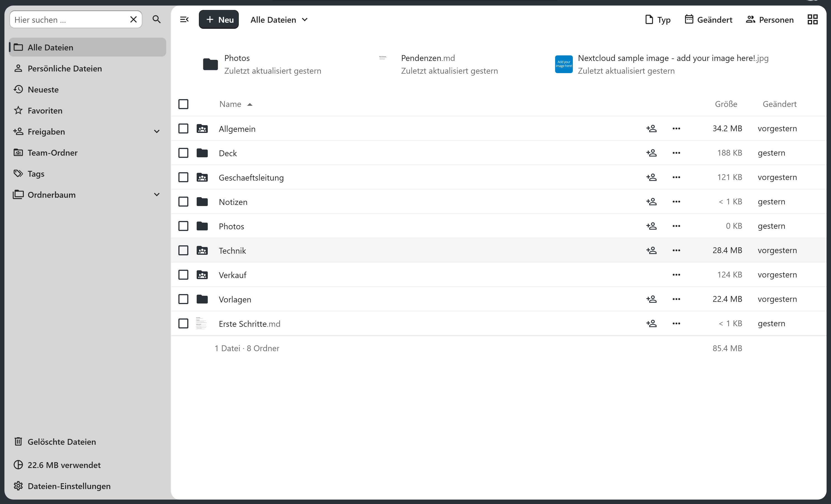
Task: Clear the search field with the X
Action: pos(133,20)
